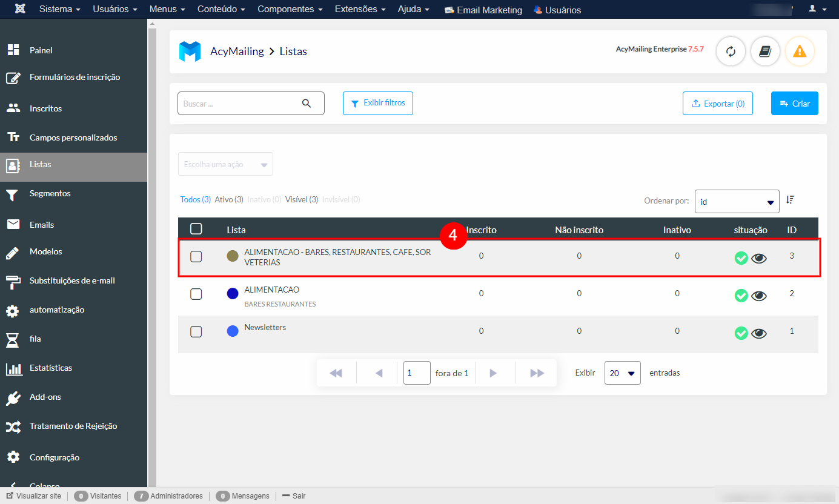839x504 pixels.
Task: Open the Componentes menu
Action: 290,10
